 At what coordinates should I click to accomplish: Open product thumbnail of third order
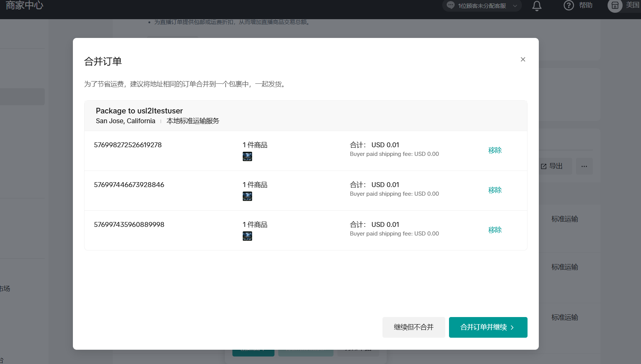click(x=247, y=236)
